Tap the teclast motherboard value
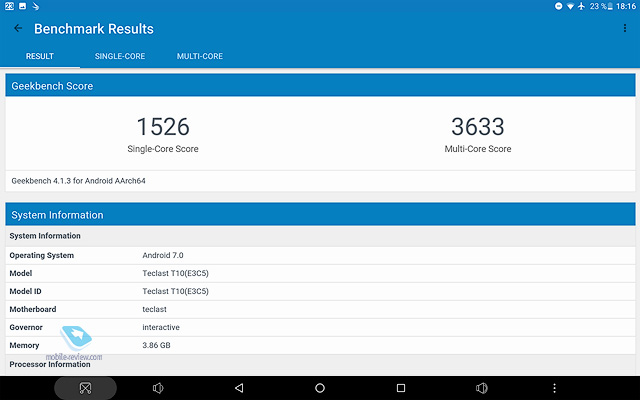This screenshot has width=640, height=400. click(154, 309)
